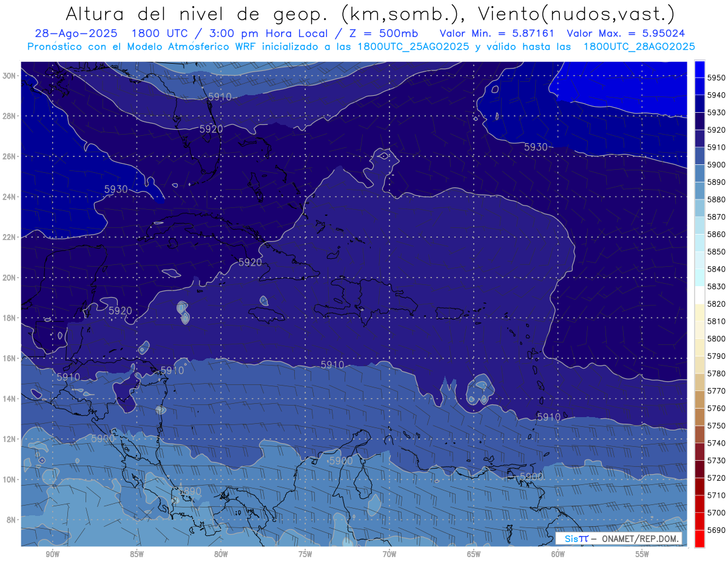Click the 30N latitude label
Image resolution: width=728 pixels, height=562 pixels.
click(x=9, y=76)
